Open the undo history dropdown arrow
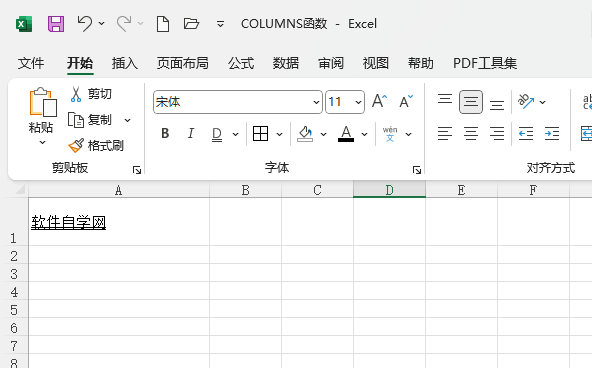The image size is (592, 368). (x=102, y=24)
